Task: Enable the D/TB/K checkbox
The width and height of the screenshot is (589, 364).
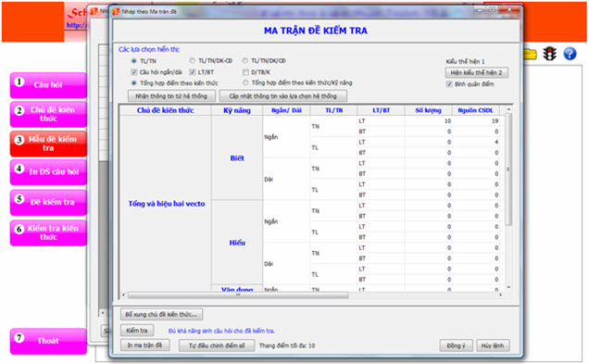Action: click(245, 71)
